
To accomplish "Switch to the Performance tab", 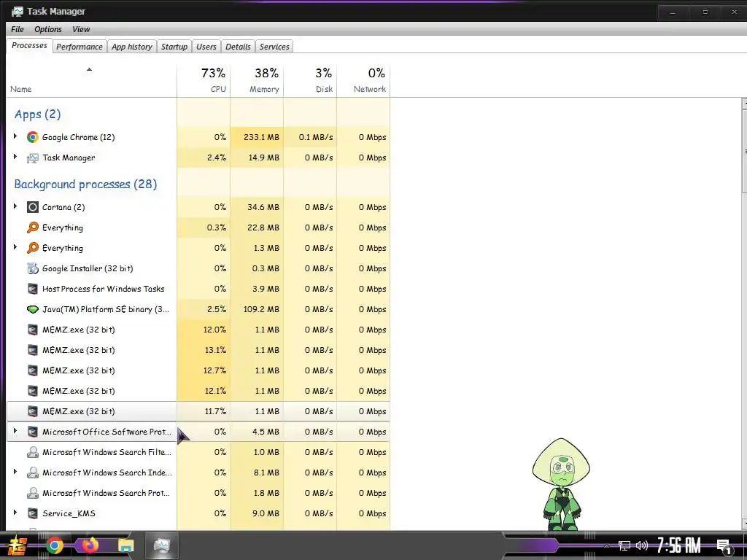I will (x=79, y=47).
